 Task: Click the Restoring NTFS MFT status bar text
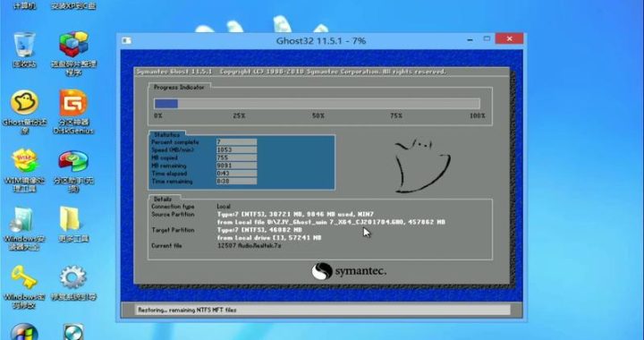pos(187,310)
